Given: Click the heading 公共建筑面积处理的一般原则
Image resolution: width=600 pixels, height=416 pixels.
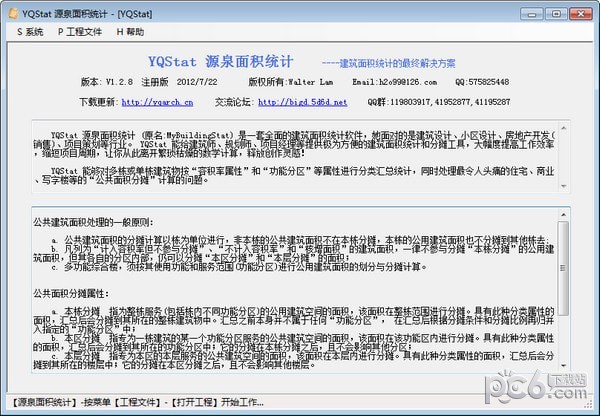Looking at the screenshot, I should [93, 222].
